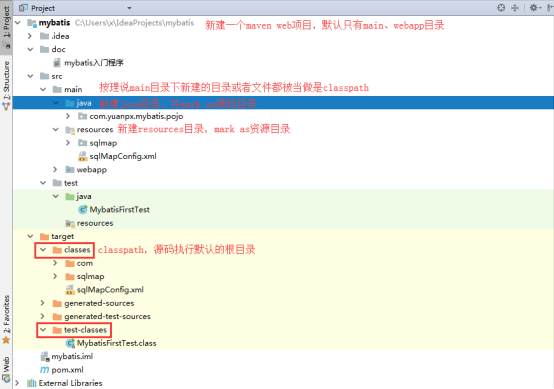Click the orange classes folder icon
The width and height of the screenshot is (554, 389).
pos(57,250)
